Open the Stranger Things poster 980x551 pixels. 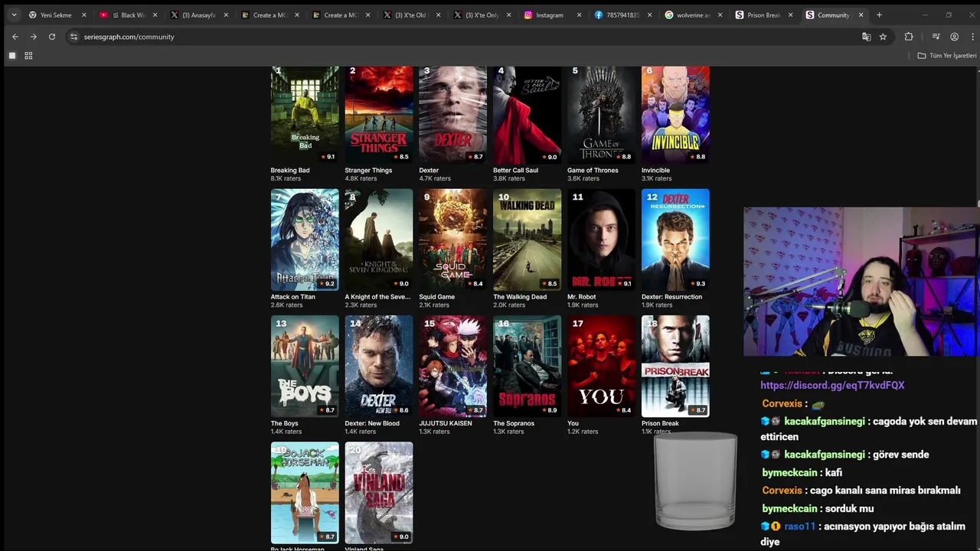[x=379, y=114]
